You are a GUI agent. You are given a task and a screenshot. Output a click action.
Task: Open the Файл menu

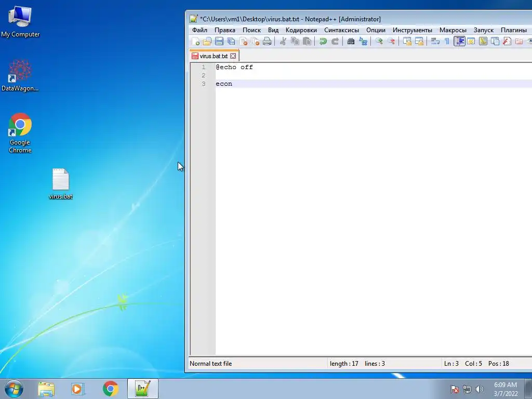199,30
